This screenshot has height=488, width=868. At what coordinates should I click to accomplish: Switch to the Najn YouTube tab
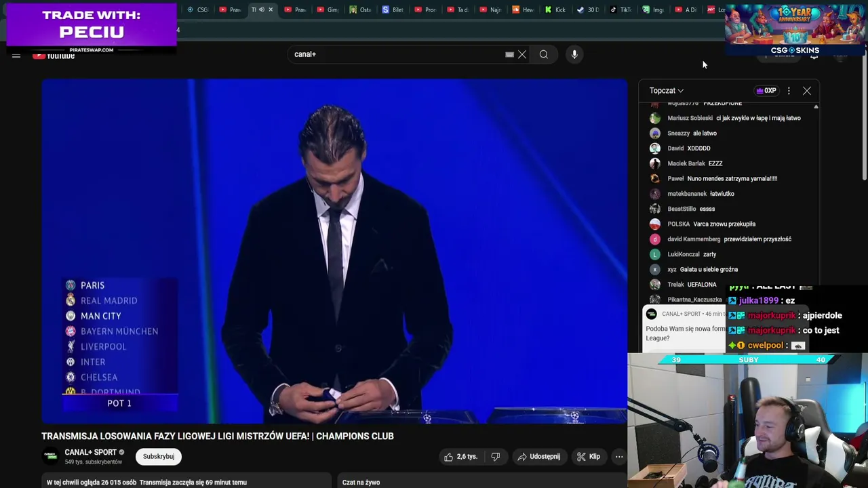click(491, 9)
